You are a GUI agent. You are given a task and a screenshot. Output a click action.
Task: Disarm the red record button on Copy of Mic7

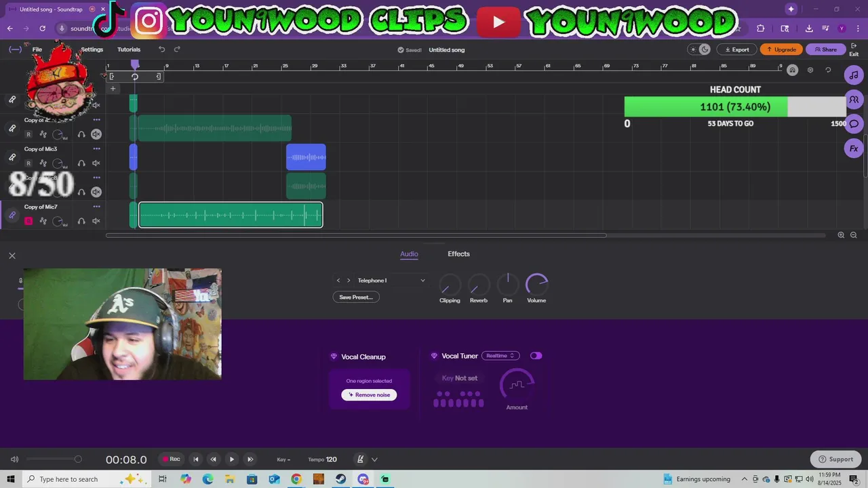28,221
